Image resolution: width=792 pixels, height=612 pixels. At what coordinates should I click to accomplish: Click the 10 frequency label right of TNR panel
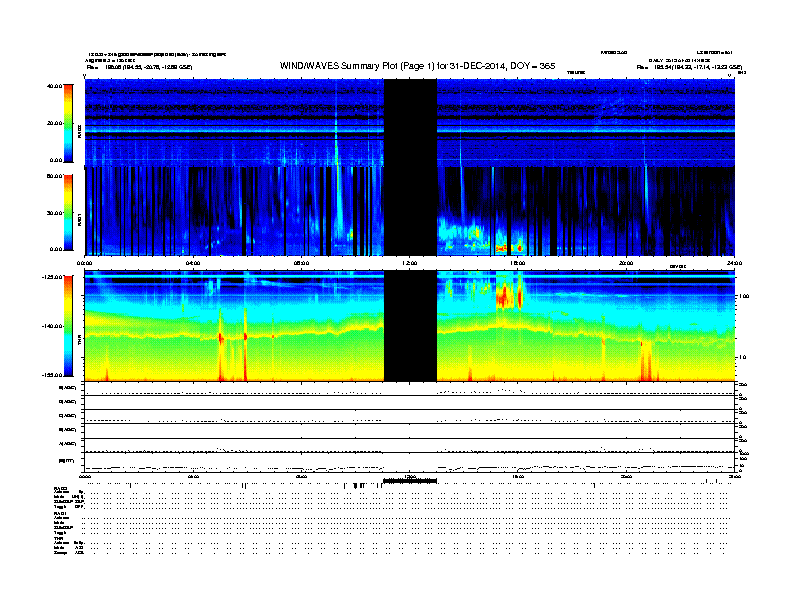[x=742, y=358]
